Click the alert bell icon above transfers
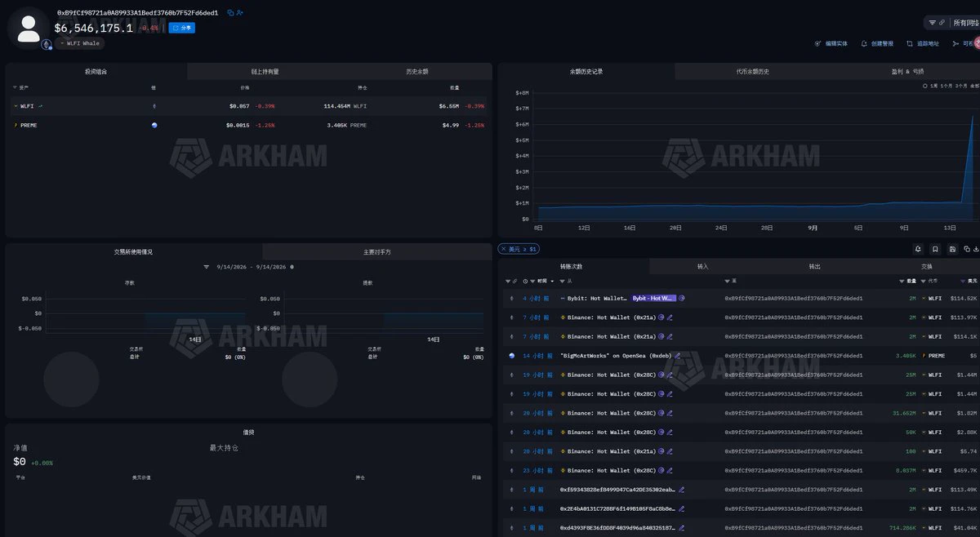 [919, 249]
